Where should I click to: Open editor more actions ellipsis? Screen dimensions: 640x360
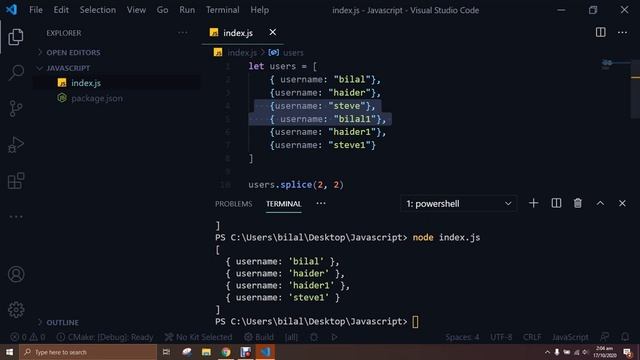(622, 32)
